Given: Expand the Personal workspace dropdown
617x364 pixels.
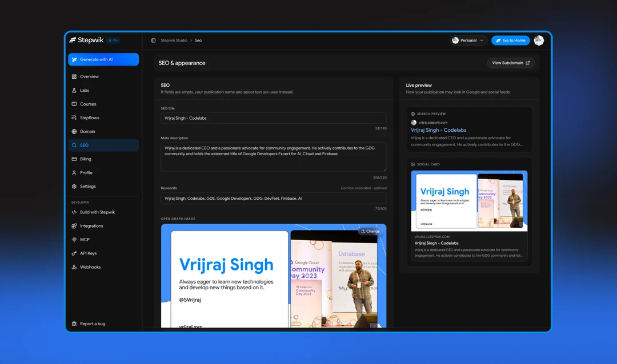Looking at the screenshot, I should [x=468, y=41].
